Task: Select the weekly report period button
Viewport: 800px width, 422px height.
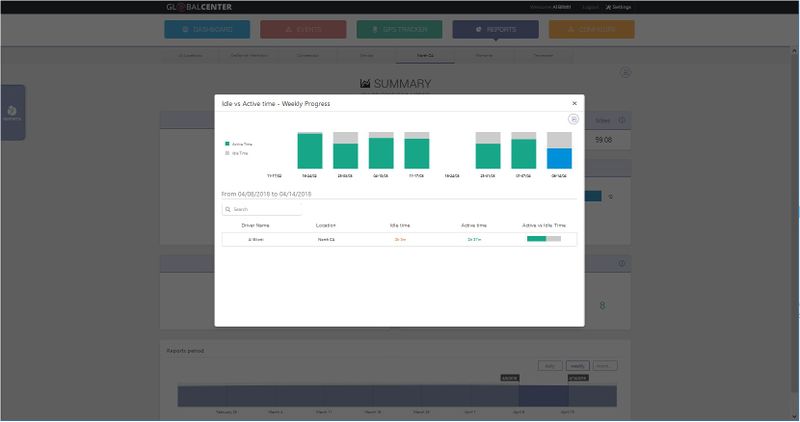Action: (x=578, y=366)
